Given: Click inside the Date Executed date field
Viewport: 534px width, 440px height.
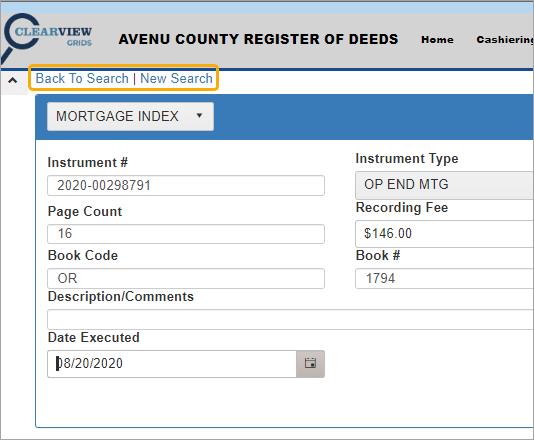Looking at the screenshot, I should point(172,364).
